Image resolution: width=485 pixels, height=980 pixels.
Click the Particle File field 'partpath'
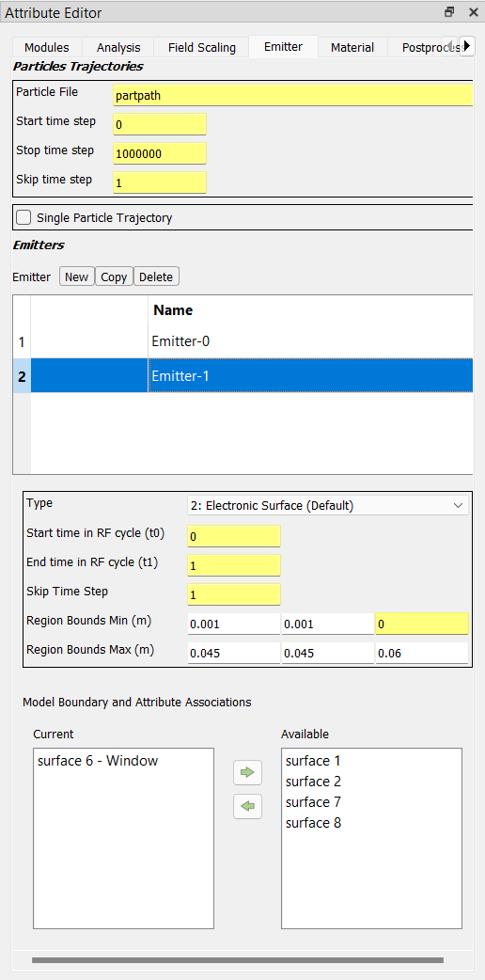292,95
